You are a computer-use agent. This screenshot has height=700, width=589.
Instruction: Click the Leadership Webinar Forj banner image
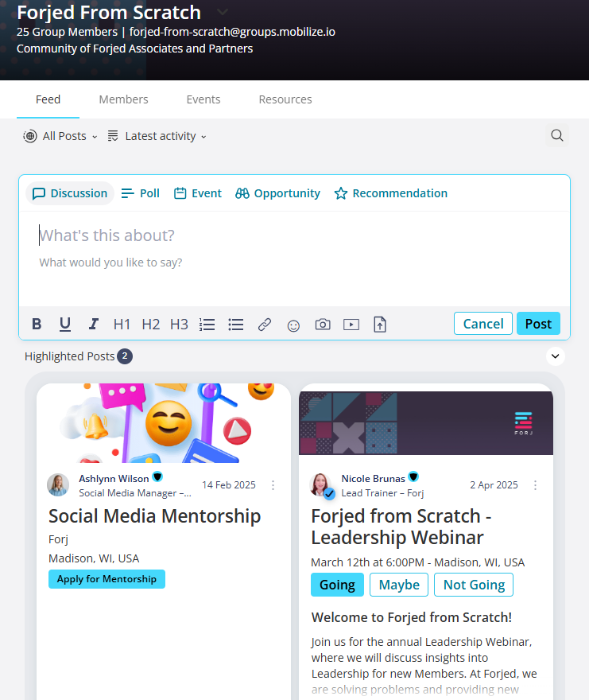tap(426, 422)
